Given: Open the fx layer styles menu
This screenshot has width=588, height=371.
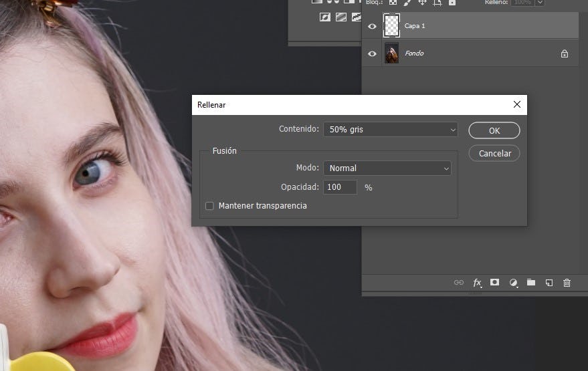Looking at the screenshot, I should click(477, 283).
